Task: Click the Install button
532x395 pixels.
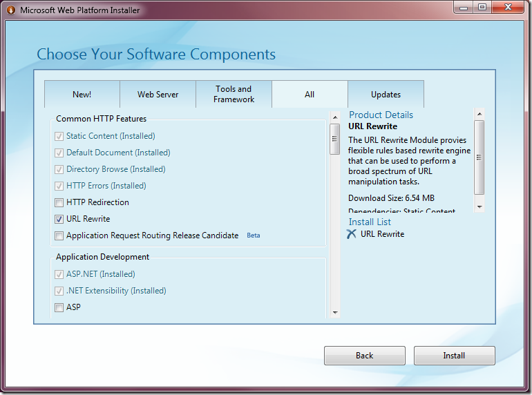Action: pos(455,356)
